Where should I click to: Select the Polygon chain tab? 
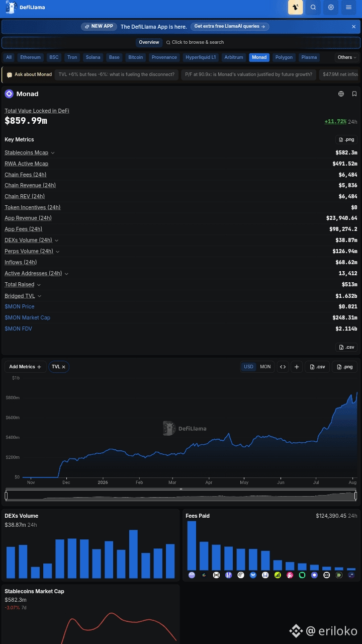pyautogui.click(x=284, y=57)
